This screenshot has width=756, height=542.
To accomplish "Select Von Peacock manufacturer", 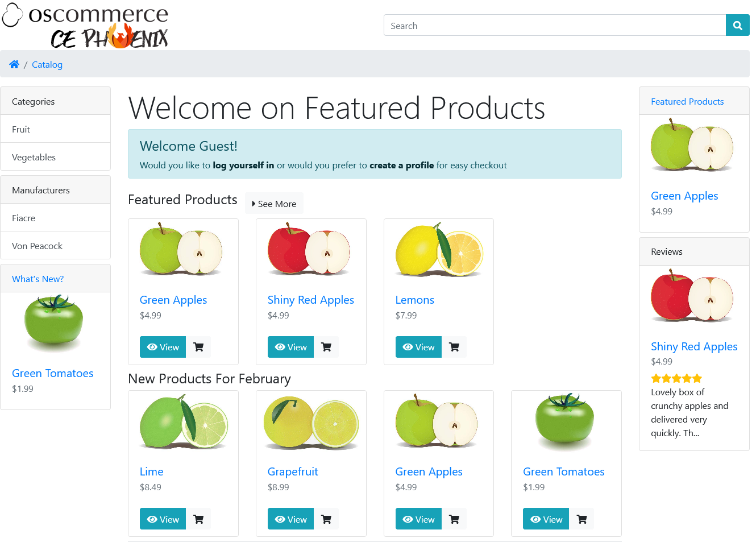I will click(56, 246).
